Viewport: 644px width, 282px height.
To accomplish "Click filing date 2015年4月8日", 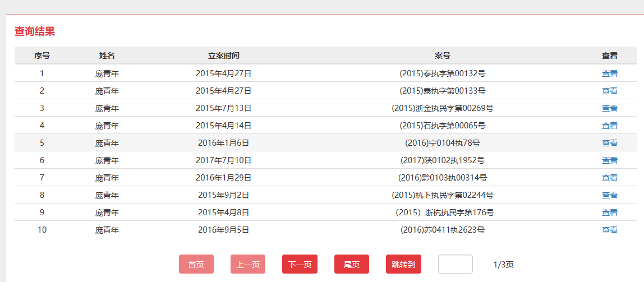I will point(223,212).
